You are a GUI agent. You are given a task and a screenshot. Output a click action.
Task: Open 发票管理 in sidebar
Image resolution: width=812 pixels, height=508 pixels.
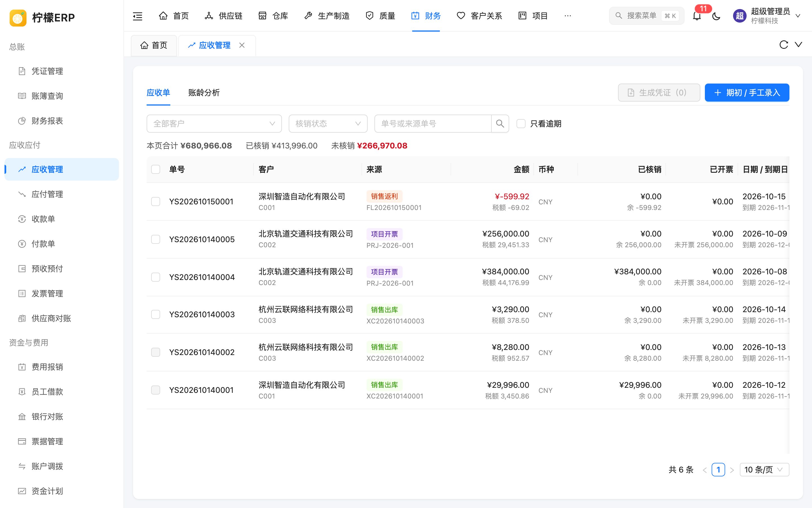(x=62, y=294)
